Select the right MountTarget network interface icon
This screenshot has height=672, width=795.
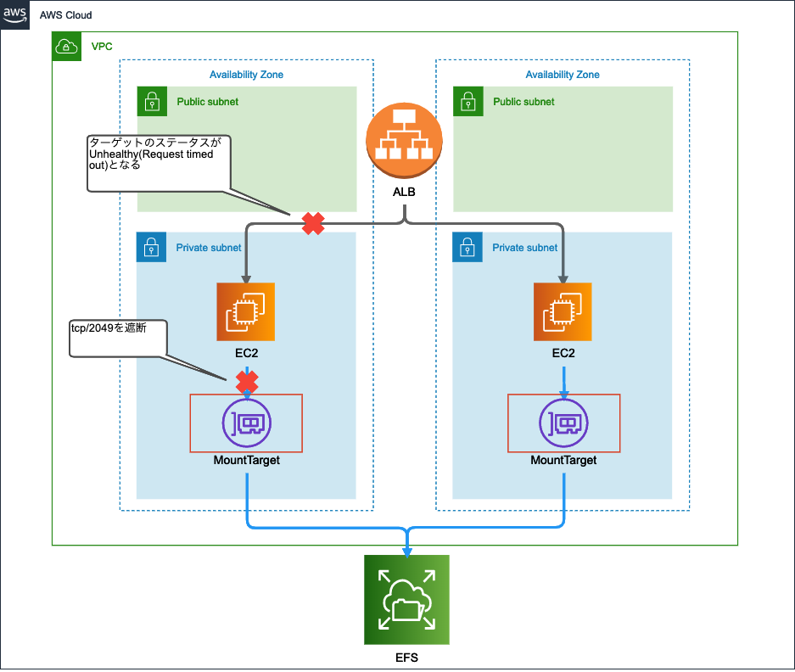tap(564, 423)
